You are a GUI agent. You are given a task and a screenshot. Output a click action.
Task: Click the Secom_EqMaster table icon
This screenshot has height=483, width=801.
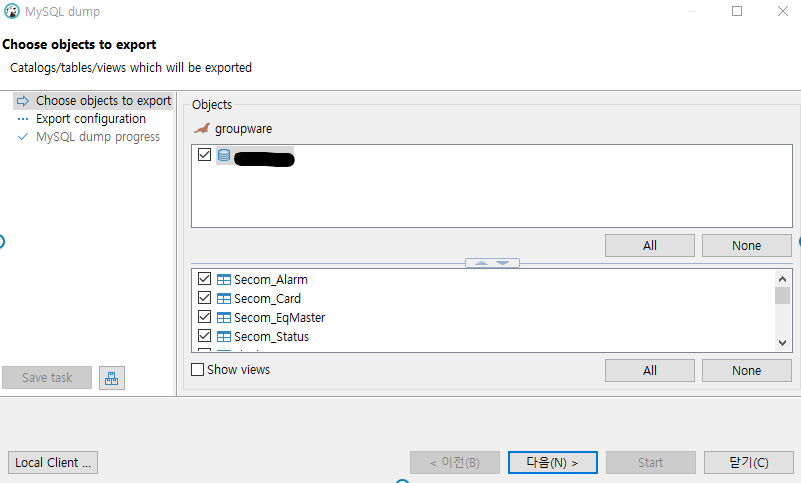coord(224,318)
